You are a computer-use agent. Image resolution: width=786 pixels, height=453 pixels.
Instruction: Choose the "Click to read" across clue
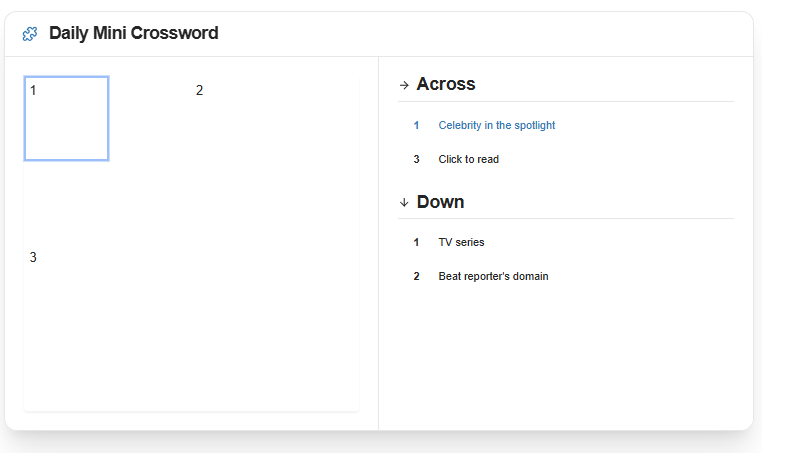pos(468,159)
